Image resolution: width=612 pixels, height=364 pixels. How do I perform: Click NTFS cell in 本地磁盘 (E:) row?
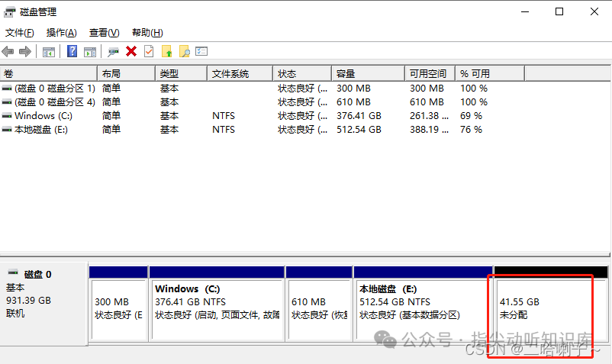(x=224, y=130)
